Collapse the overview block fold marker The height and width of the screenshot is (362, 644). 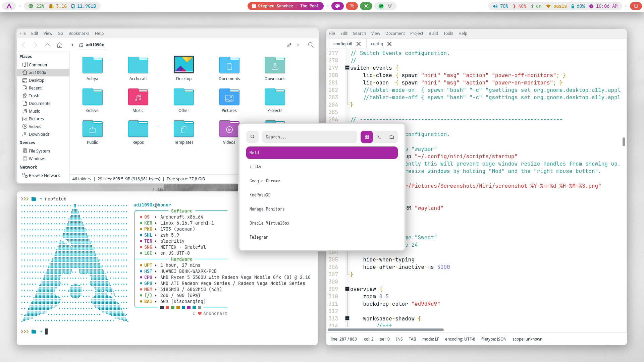347,289
